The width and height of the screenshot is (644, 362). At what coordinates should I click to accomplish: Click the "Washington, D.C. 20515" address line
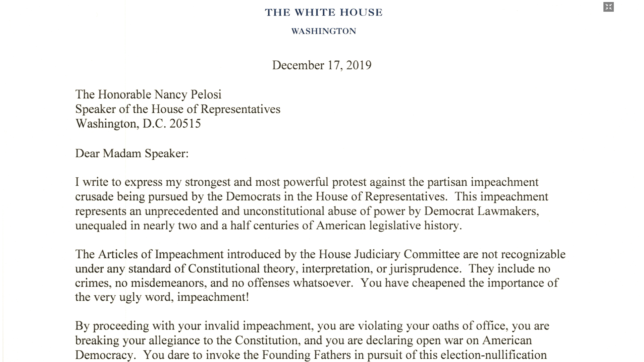click(x=138, y=124)
